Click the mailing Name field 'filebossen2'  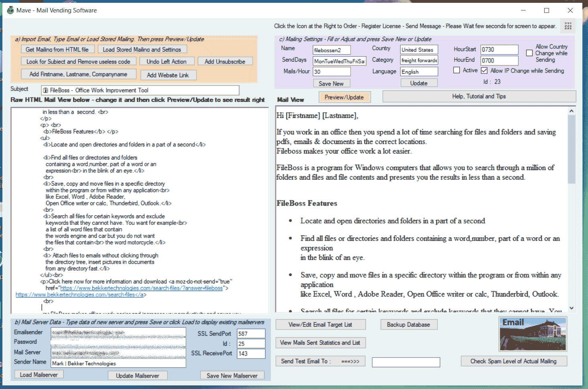click(x=332, y=50)
